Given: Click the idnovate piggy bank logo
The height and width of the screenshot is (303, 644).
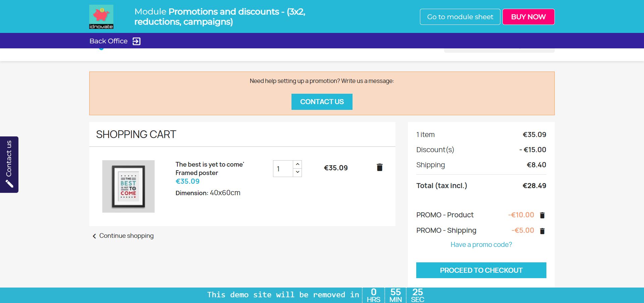Looking at the screenshot, I should [x=101, y=17].
